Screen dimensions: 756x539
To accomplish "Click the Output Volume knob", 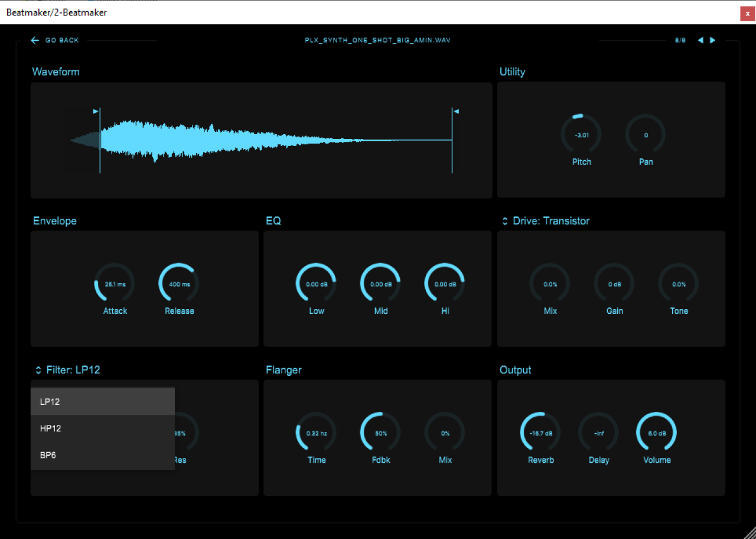I will click(656, 433).
